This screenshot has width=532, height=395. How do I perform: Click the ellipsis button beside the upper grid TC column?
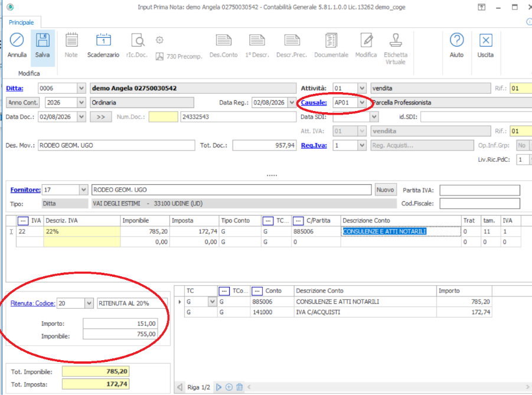tap(267, 221)
